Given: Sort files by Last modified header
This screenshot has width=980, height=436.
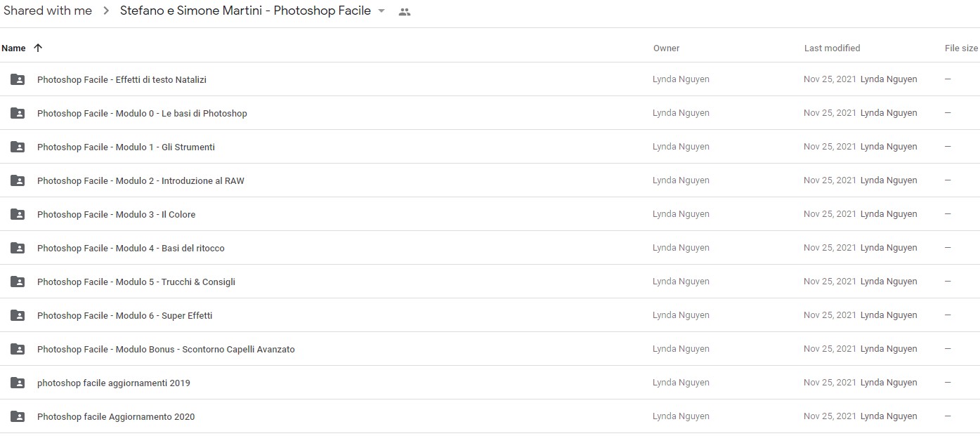Looking at the screenshot, I should click(x=832, y=48).
